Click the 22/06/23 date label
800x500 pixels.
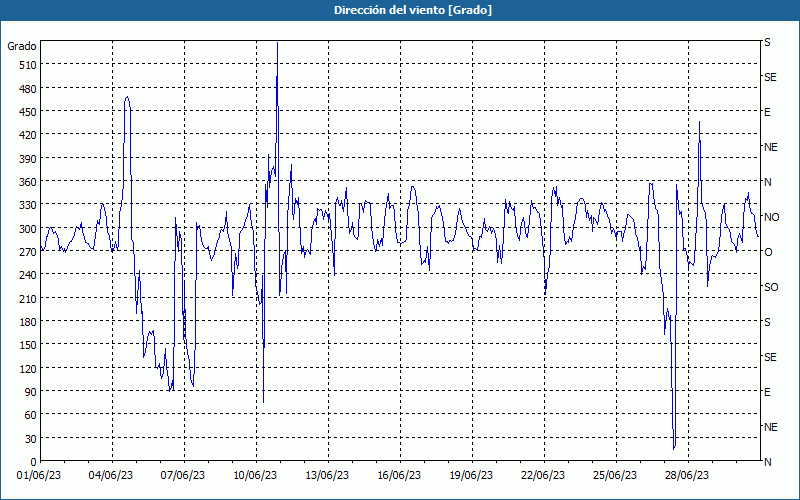543,476
